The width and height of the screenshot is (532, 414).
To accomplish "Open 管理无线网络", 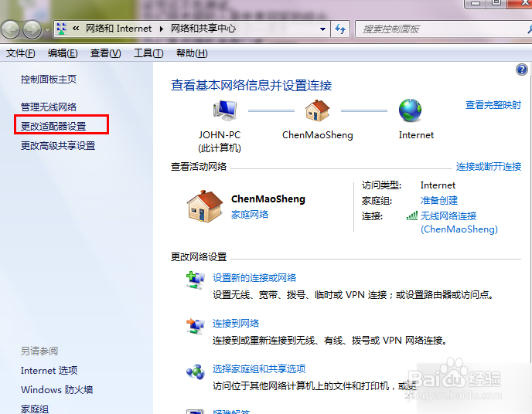I will (49, 107).
